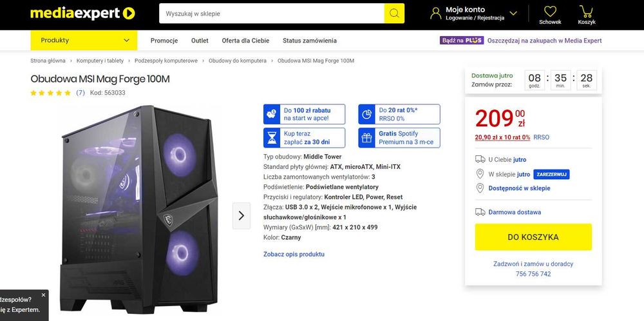The width and height of the screenshot is (644, 321).
Task: Click the 20 rat 0% installment icon
Action: click(x=366, y=114)
